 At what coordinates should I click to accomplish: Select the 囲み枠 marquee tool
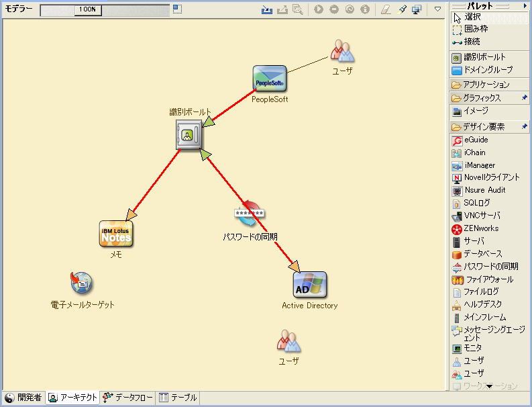point(490,30)
